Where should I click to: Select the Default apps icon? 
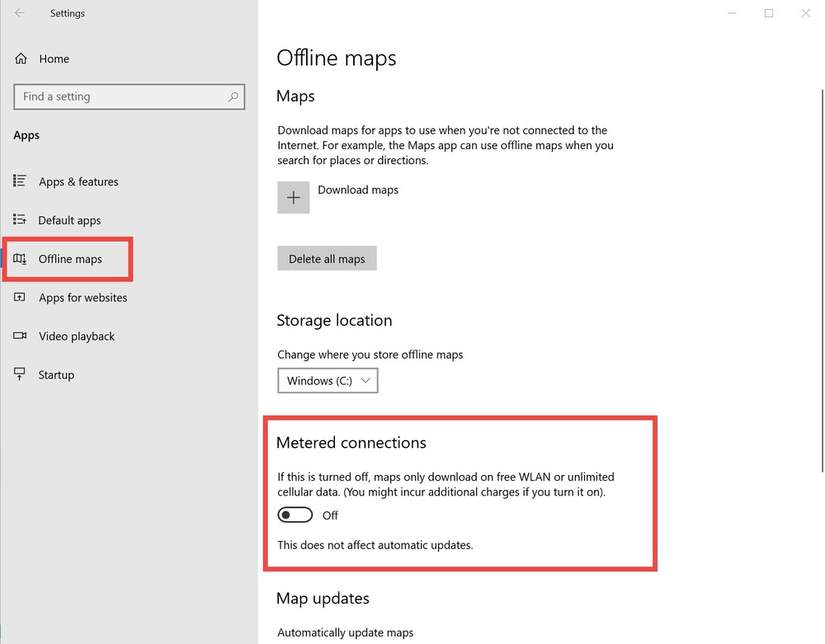[20, 220]
